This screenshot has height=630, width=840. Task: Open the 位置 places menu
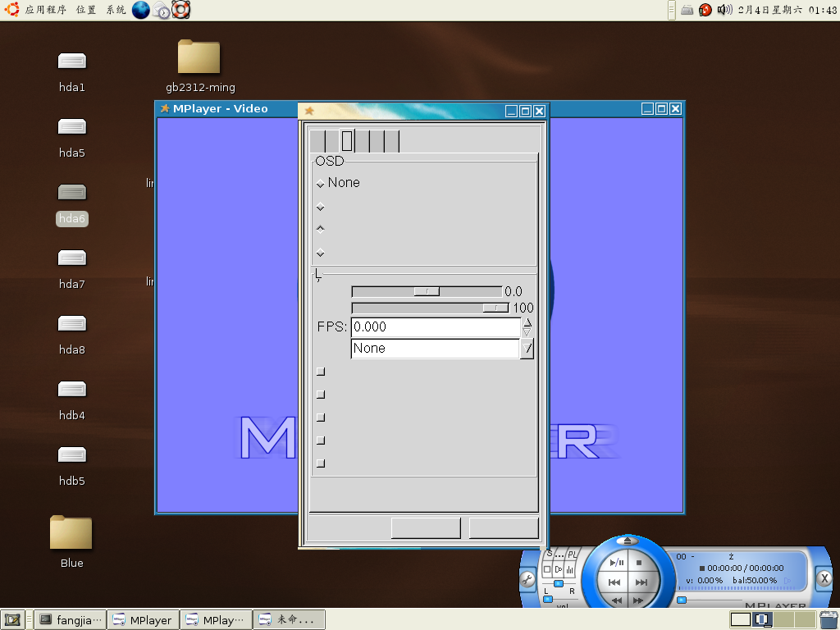(x=85, y=10)
